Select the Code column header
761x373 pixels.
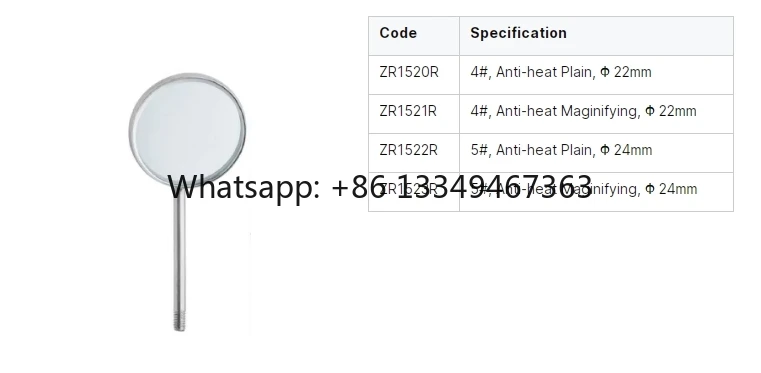[x=414, y=36]
